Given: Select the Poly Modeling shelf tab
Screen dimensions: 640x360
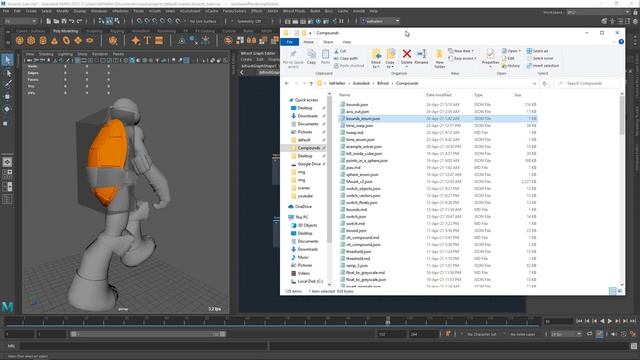Looking at the screenshot, I should (65, 31).
